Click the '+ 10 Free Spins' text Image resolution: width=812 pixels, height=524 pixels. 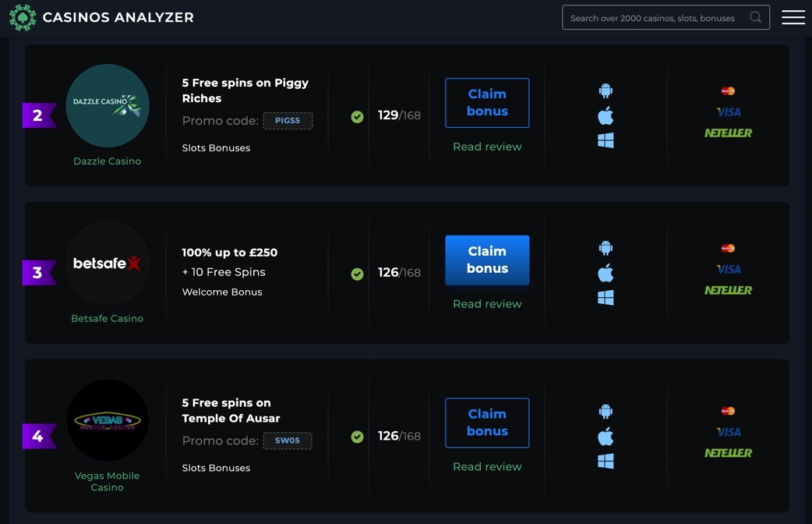(224, 272)
